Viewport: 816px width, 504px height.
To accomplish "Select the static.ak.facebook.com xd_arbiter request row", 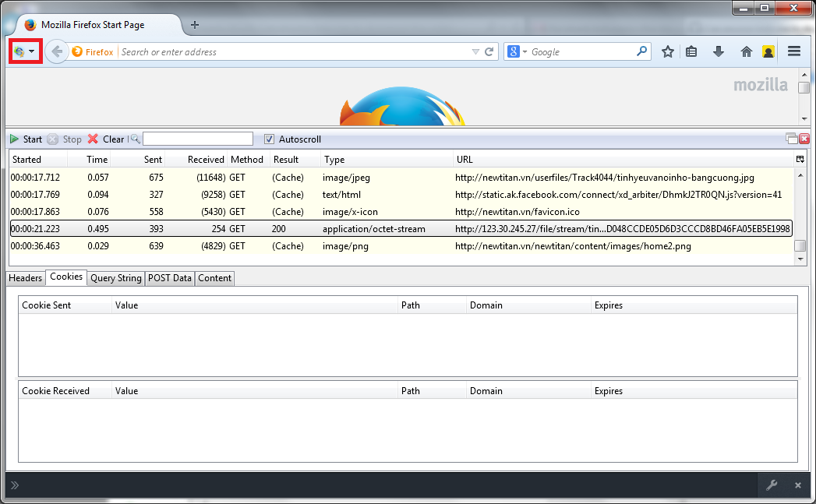I will [x=401, y=195].
